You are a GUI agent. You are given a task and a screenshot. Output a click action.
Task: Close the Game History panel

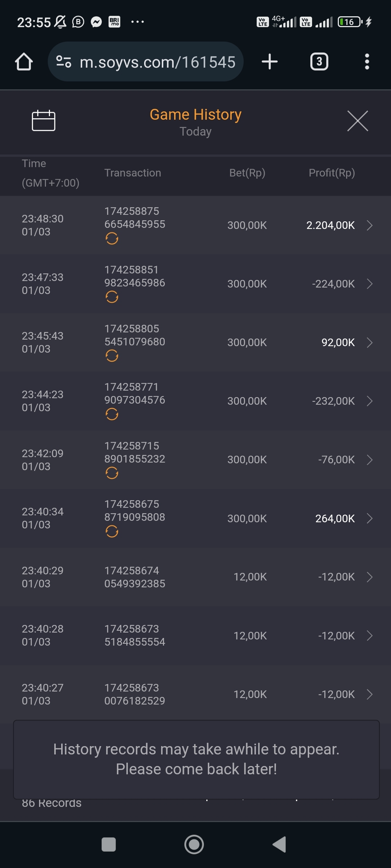coord(357,121)
